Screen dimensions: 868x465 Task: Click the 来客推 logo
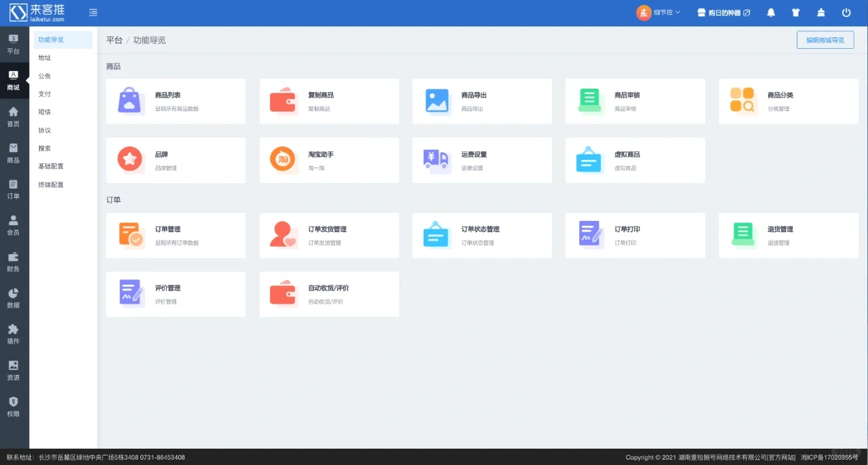click(x=37, y=12)
